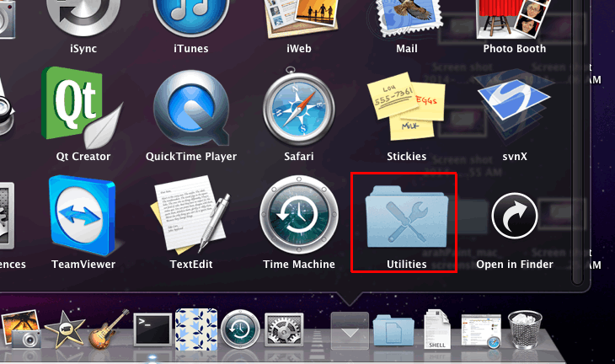The width and height of the screenshot is (615, 364).
Task: Open Photo Booth from the stack
Action: click(514, 18)
